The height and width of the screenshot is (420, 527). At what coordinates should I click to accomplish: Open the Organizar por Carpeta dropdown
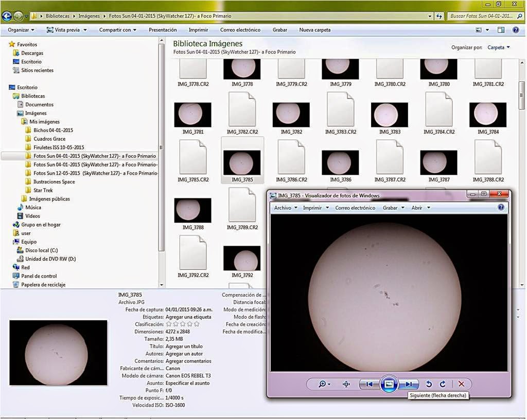coord(499,47)
